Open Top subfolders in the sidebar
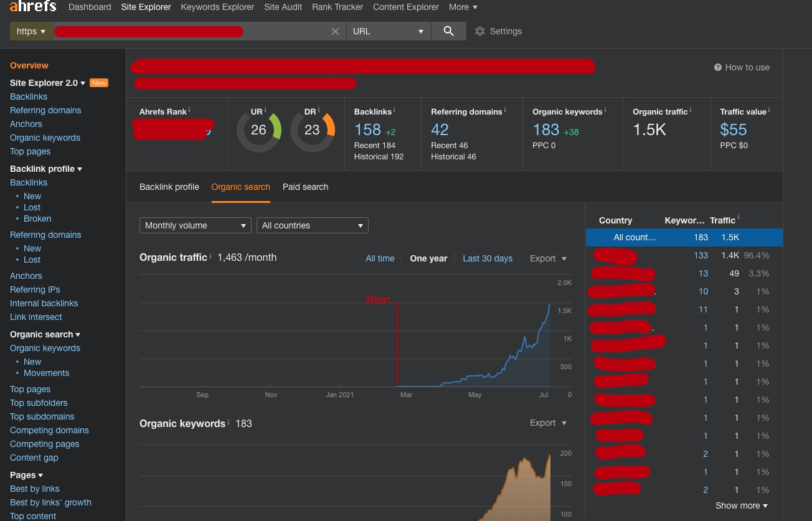The height and width of the screenshot is (521, 812). click(x=39, y=403)
